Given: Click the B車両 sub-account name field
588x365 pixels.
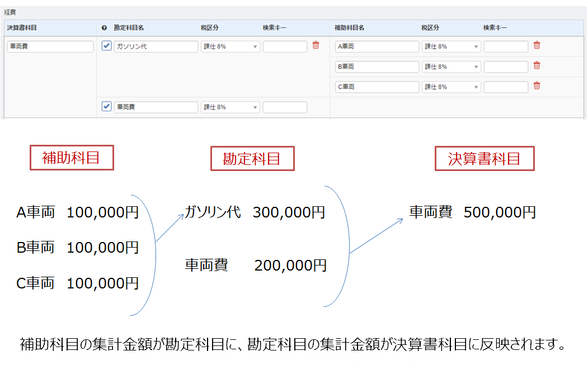Looking at the screenshot, I should click(377, 67).
